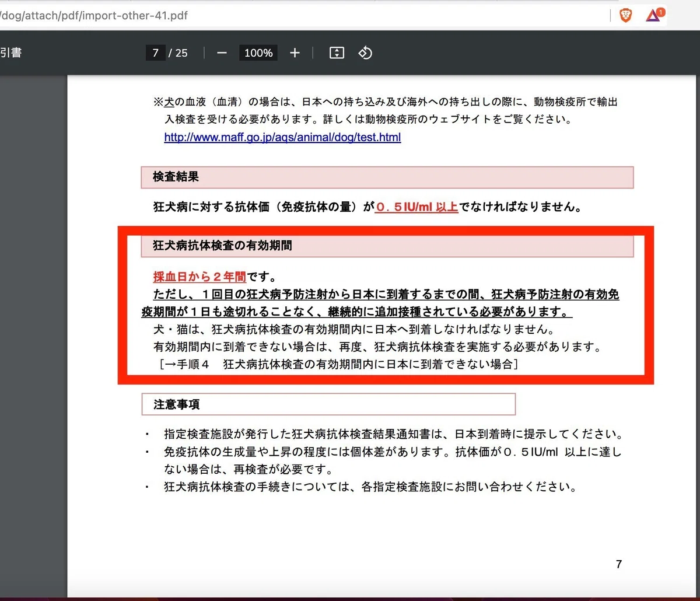Open the maff.go.jp test.html link
Screen dimensions: 700x601
[x=282, y=138]
